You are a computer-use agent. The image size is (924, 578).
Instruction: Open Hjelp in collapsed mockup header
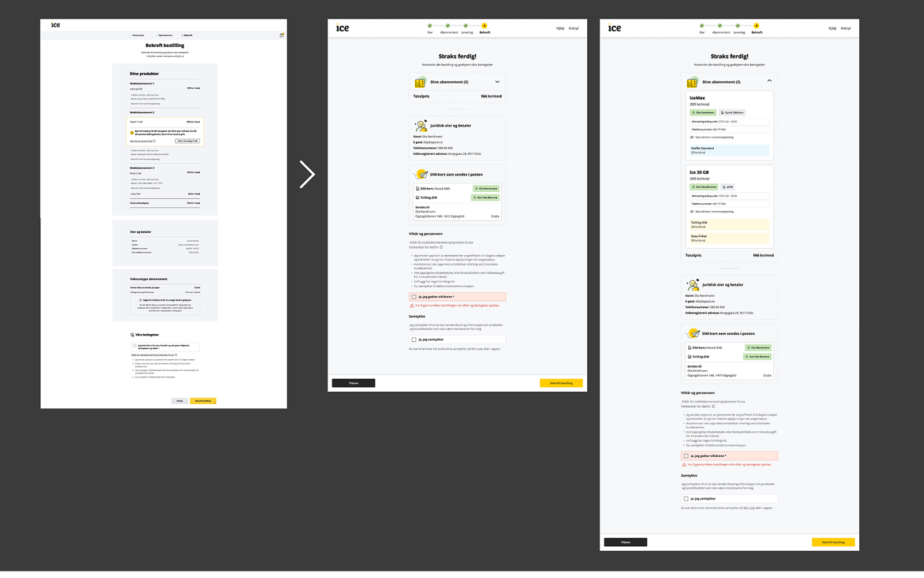tap(560, 28)
